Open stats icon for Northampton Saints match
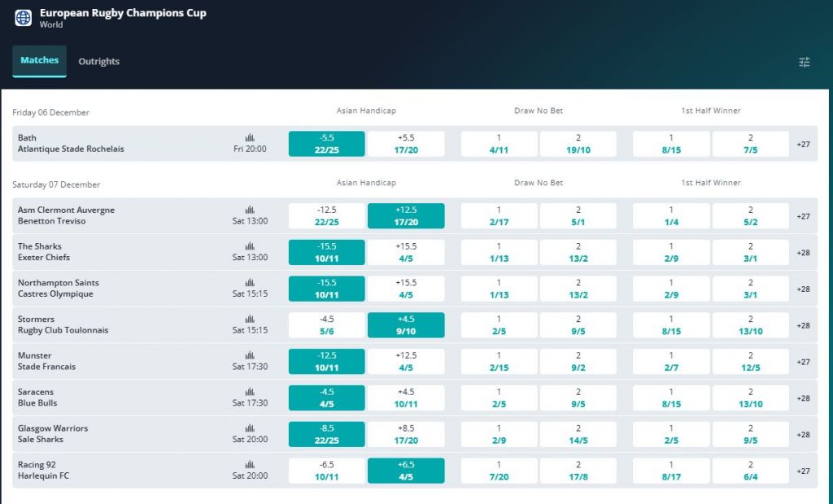This screenshot has width=833, height=504. (250, 283)
